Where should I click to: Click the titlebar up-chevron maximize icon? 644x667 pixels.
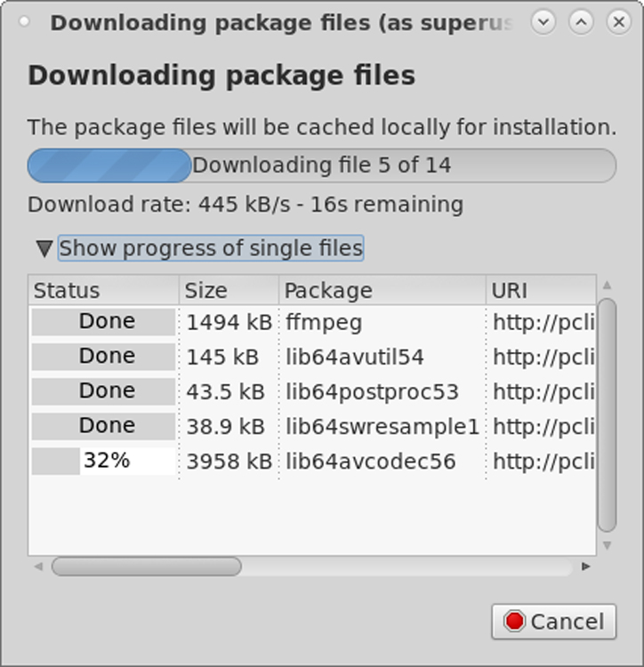click(581, 21)
